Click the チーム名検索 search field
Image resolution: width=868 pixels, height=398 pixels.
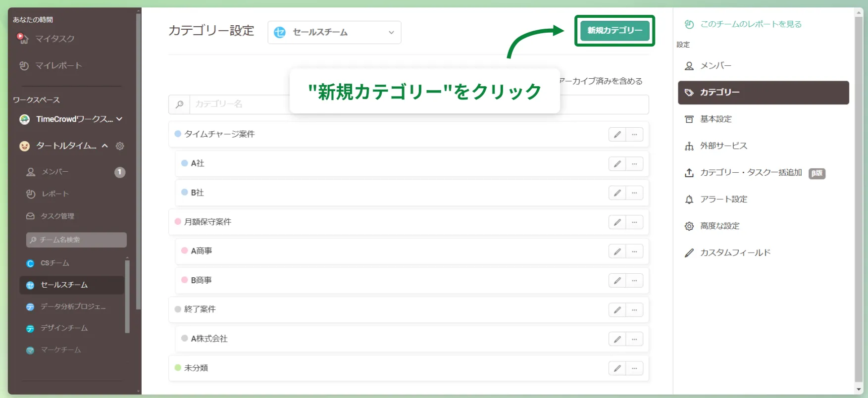(77, 240)
